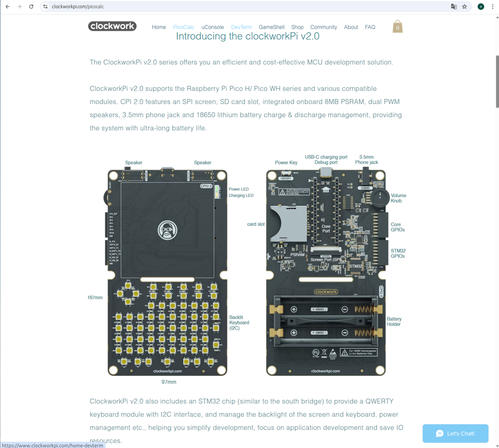Reload the page
Viewport: 499px width, 448px height.
(32, 7)
